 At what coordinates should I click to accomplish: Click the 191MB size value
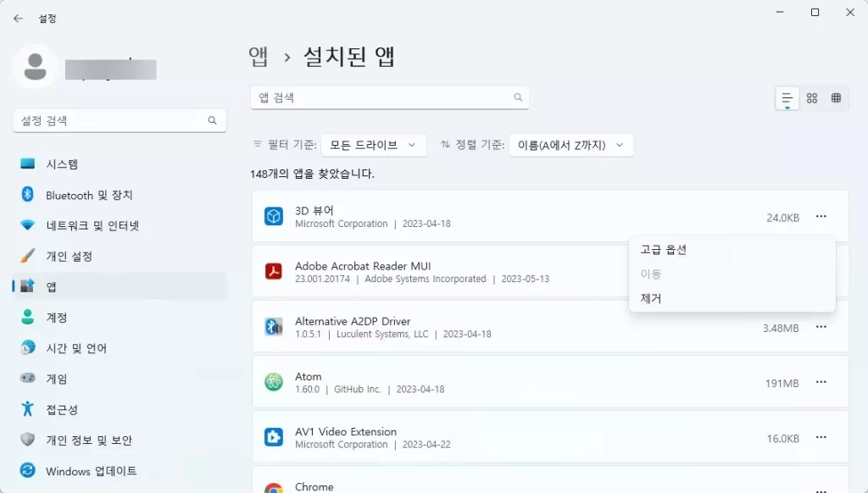point(782,384)
